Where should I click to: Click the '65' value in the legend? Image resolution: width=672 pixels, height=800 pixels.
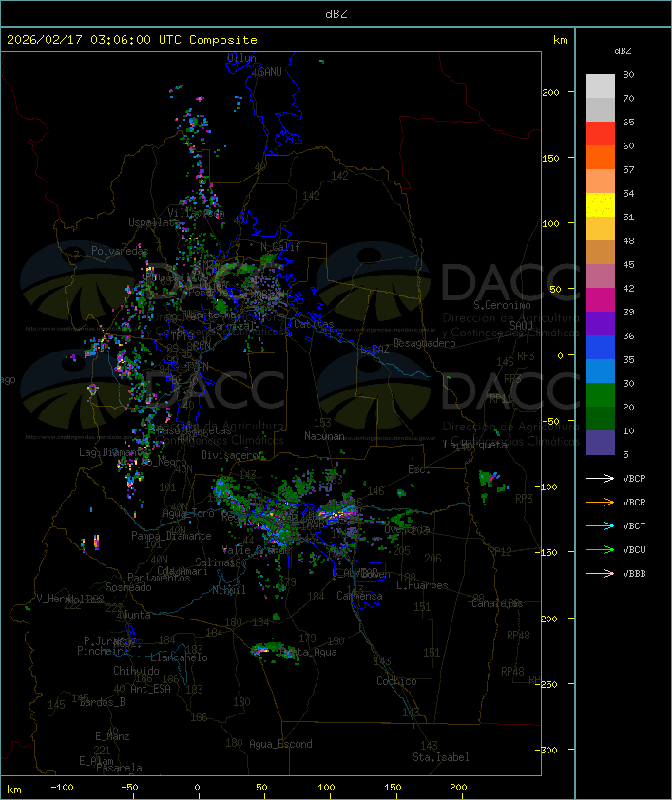coord(628,122)
